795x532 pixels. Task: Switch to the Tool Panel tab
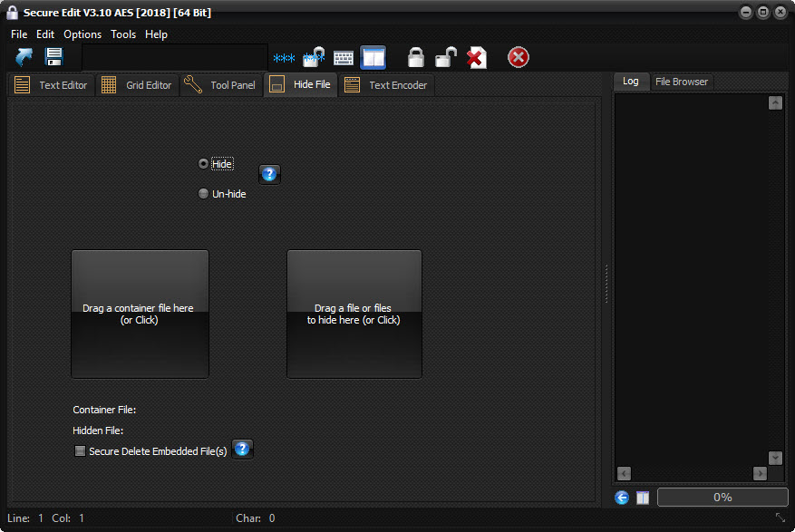click(221, 85)
